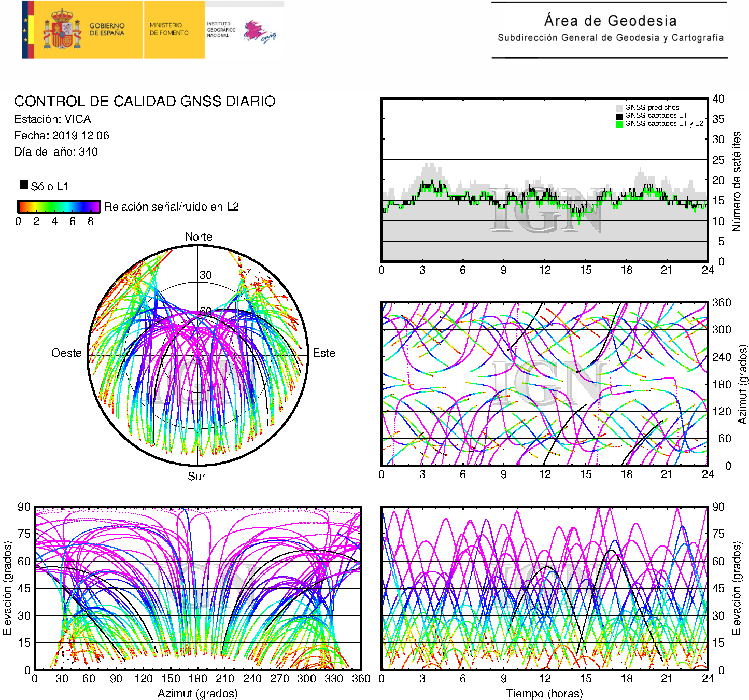Click the Área de Geodesia heading
Viewport: 749px width, 700px height.
coord(610,21)
